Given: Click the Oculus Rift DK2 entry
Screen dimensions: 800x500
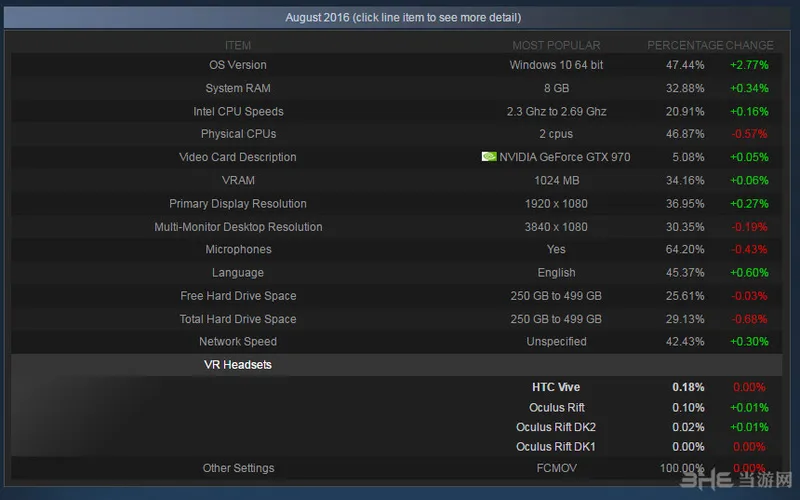Looking at the screenshot, I should pos(556,427).
